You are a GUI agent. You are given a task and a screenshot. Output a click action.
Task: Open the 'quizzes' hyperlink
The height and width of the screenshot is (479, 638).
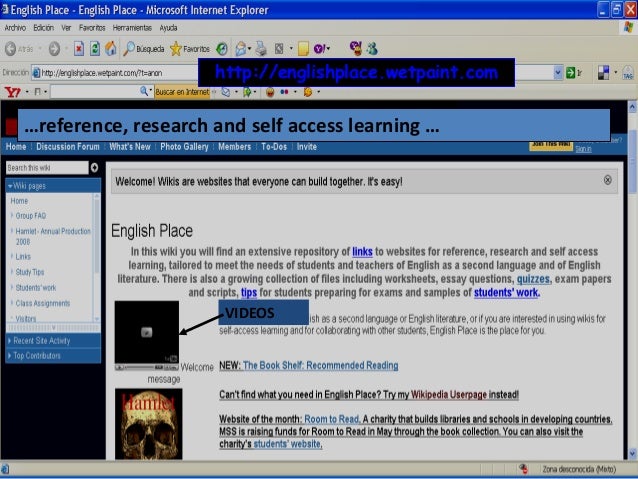[533, 279]
